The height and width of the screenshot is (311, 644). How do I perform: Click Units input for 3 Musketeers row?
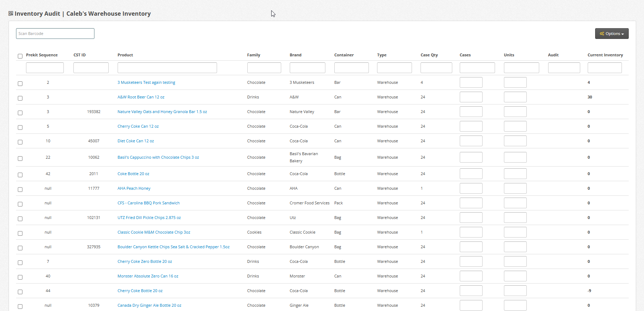click(515, 82)
